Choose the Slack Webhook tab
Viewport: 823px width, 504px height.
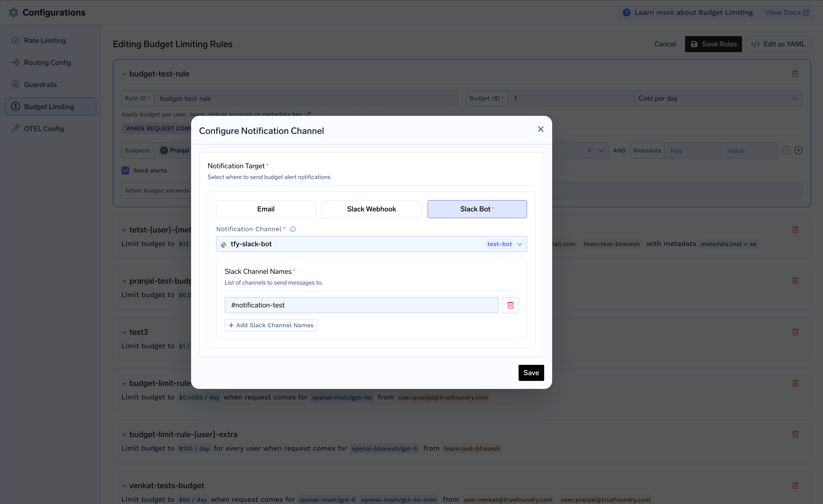pos(371,209)
